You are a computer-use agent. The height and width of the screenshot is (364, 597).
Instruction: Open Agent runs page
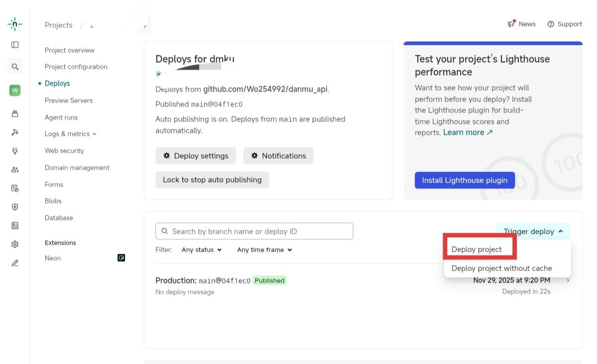click(61, 117)
